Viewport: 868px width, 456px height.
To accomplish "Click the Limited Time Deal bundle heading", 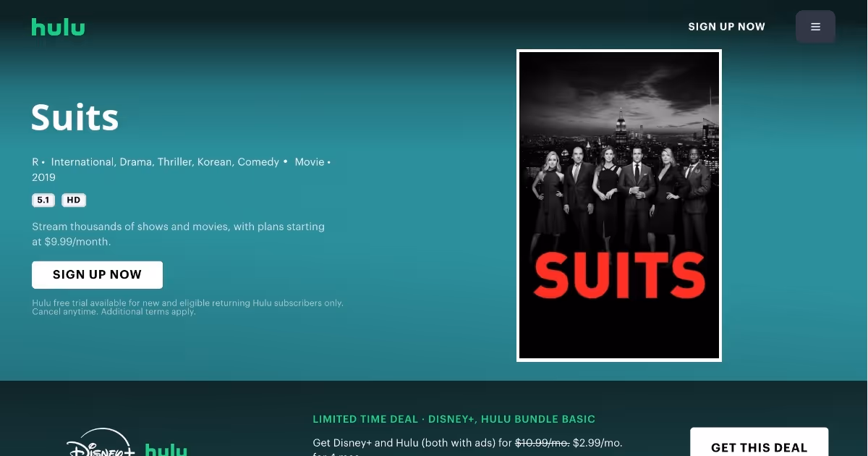I will tap(454, 419).
